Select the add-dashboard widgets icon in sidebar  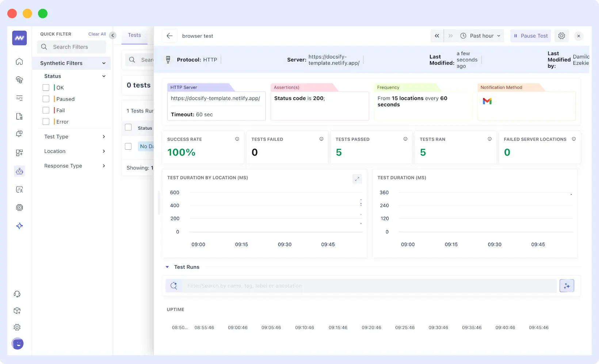[19, 153]
